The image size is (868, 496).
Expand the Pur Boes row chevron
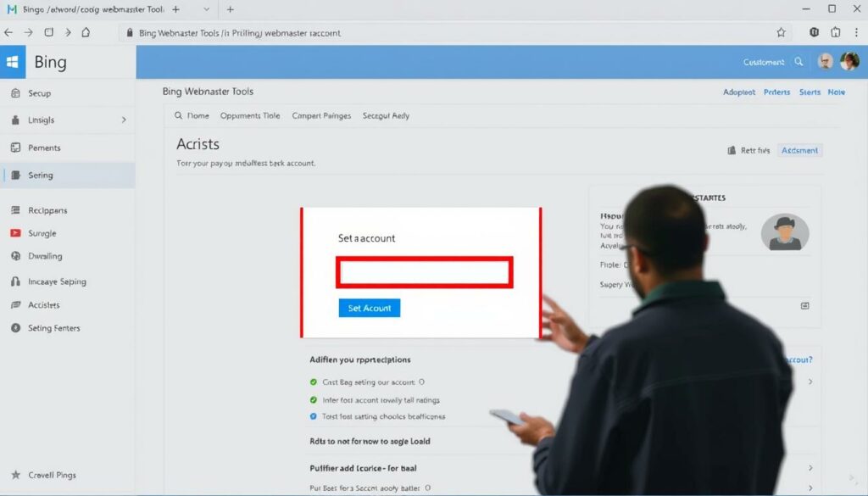pyautogui.click(x=810, y=488)
